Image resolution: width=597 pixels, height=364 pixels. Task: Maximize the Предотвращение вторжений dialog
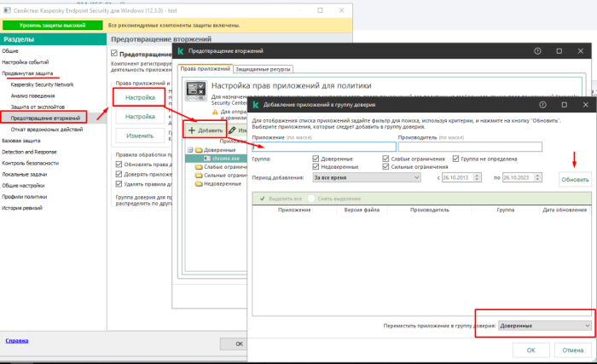[559, 51]
